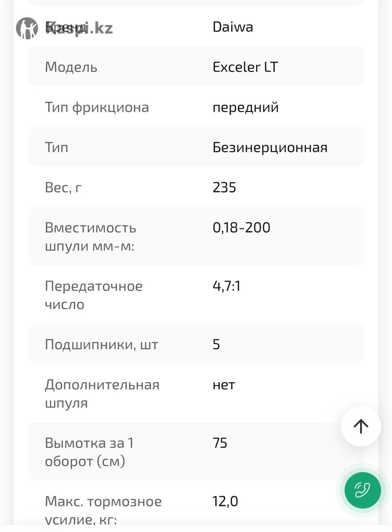The height and width of the screenshot is (532, 392).
Task: Click the Безинерционная type value
Action: [x=270, y=147]
